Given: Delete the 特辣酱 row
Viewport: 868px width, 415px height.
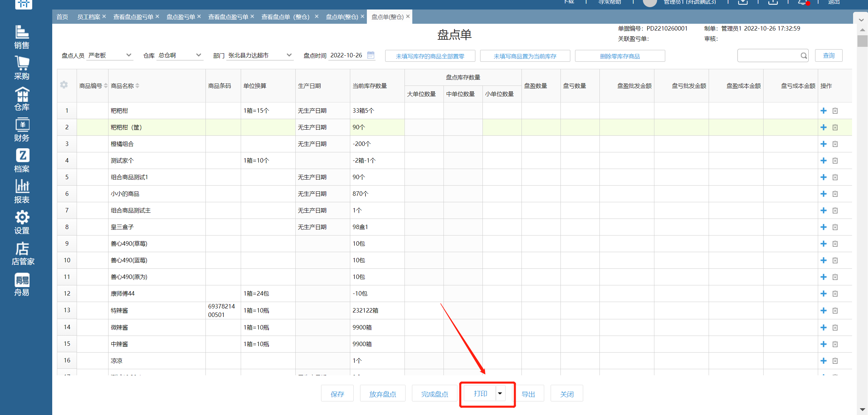Looking at the screenshot, I should 835,310.
